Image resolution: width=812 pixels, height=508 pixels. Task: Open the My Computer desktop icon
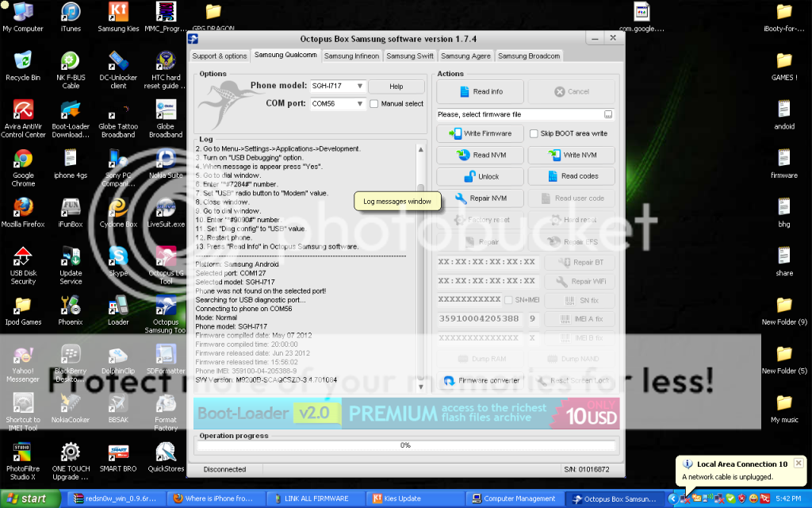coord(23,17)
